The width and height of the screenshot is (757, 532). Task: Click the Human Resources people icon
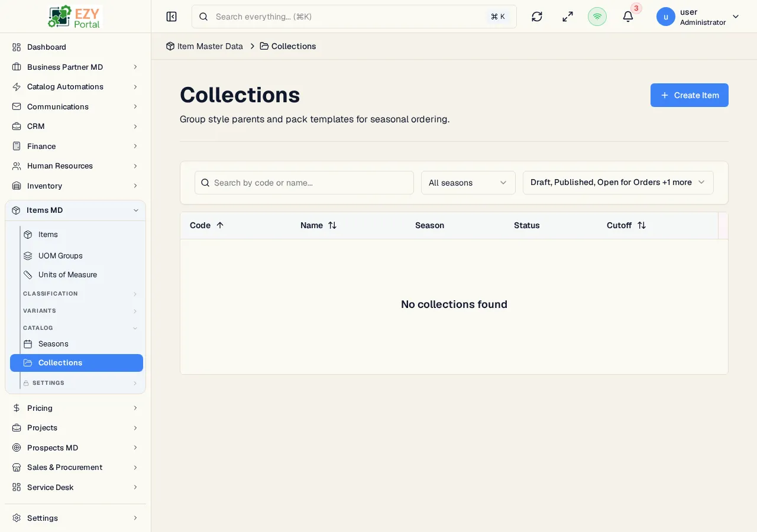click(x=17, y=166)
